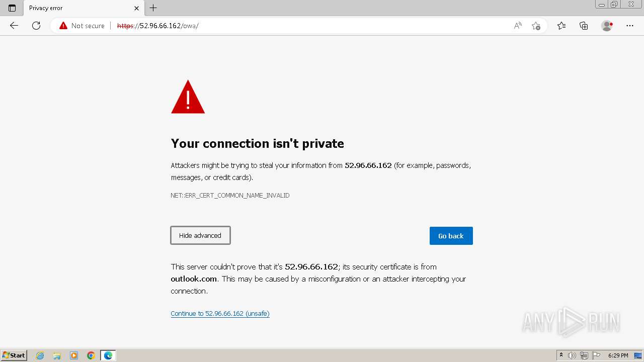Click the browser back arrow
644x362 pixels.
pos(14,26)
